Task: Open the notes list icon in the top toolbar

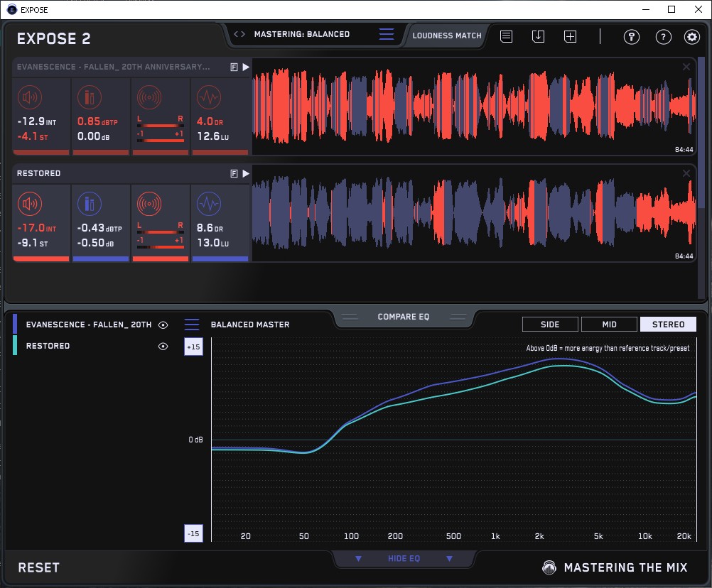Action: click(x=507, y=36)
